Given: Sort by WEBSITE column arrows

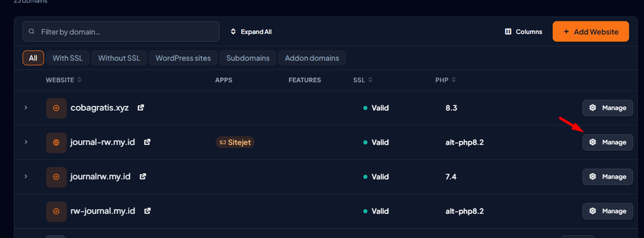Looking at the screenshot, I should (79, 80).
